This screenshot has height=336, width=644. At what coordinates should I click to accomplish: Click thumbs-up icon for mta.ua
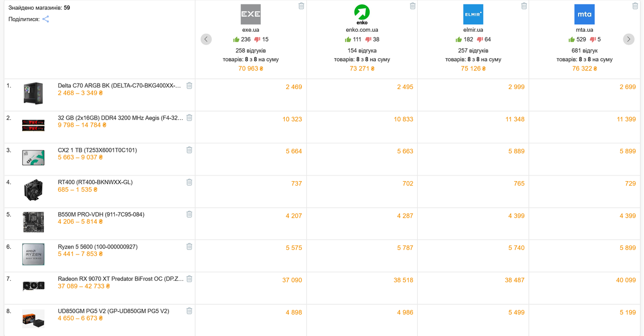(x=572, y=39)
